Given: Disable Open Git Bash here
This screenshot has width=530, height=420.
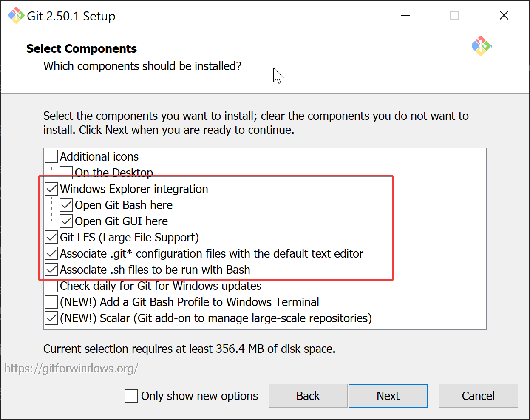Looking at the screenshot, I should pyautogui.click(x=66, y=205).
